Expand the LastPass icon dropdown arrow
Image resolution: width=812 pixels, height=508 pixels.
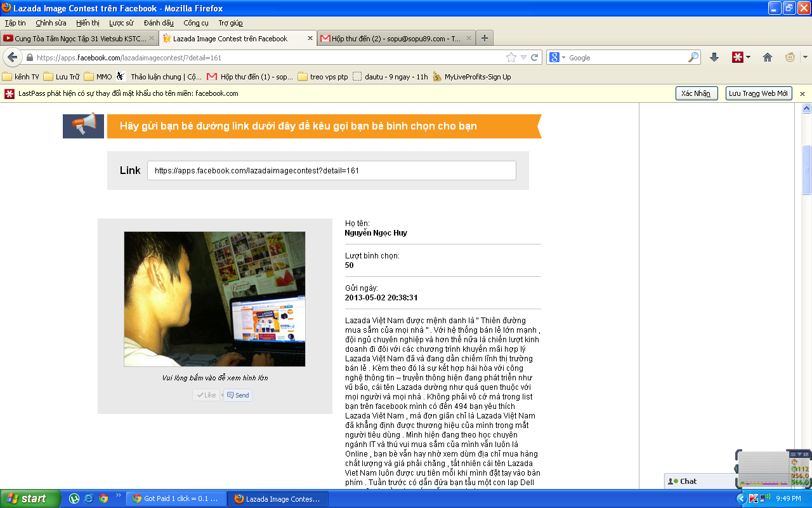point(749,57)
